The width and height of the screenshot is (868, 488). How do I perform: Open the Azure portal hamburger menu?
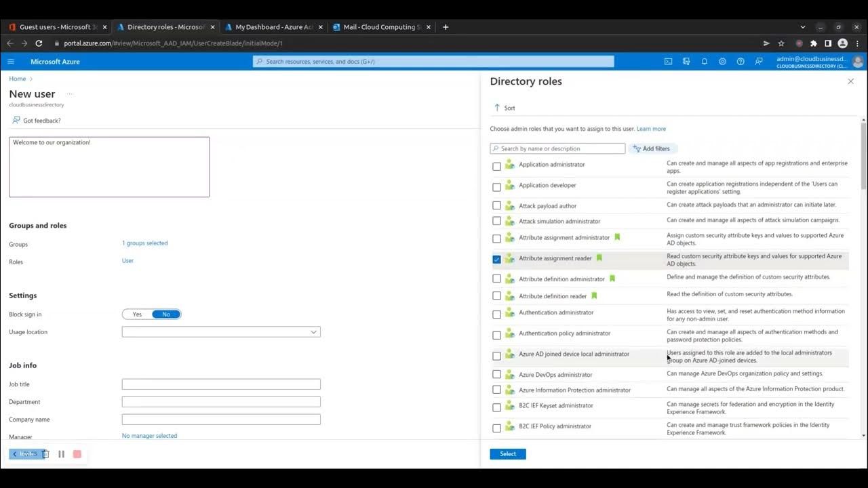[11, 61]
